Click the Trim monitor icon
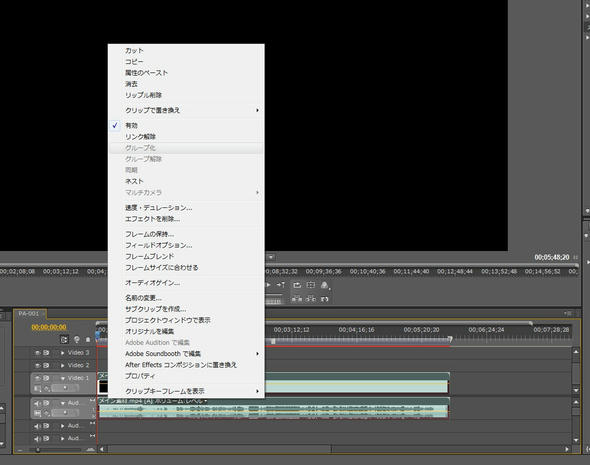 pyautogui.click(x=325, y=299)
